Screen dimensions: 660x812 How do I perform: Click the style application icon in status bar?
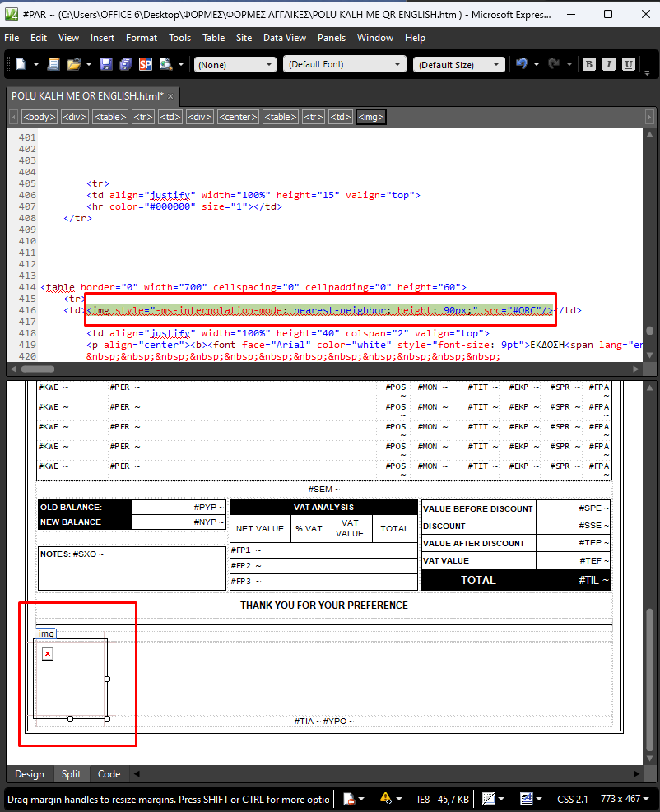pos(527,799)
